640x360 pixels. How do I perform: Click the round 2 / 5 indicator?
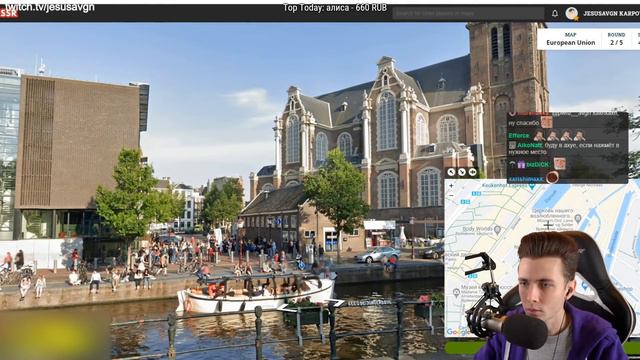[x=616, y=42]
